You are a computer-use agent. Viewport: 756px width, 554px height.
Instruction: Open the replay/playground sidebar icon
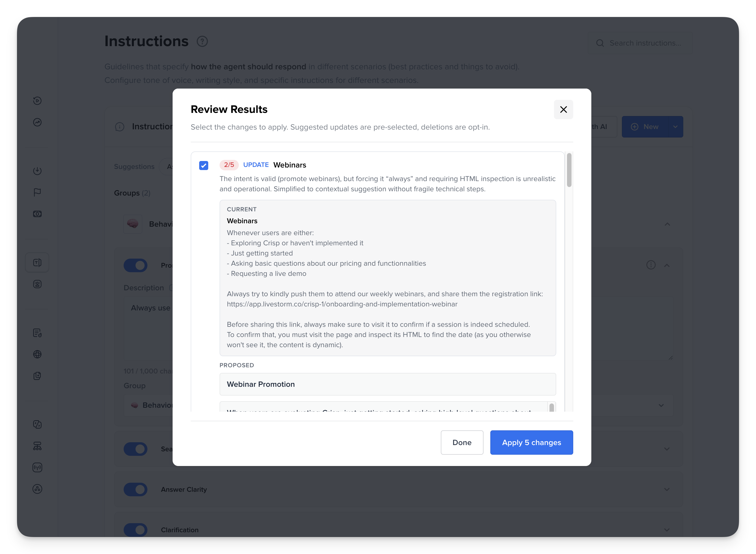(37, 101)
